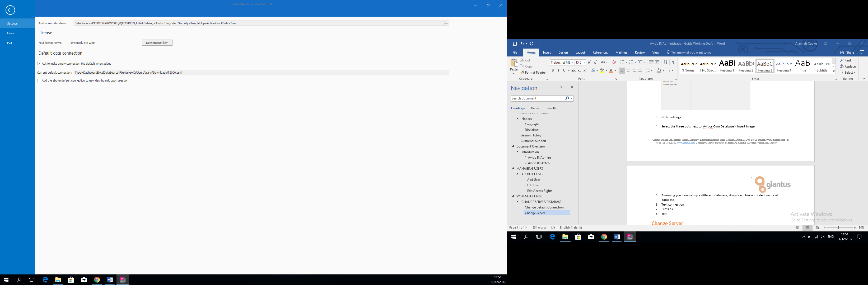Switch to Review ribbon tab
The width and height of the screenshot is (868, 285).
pos(640,53)
